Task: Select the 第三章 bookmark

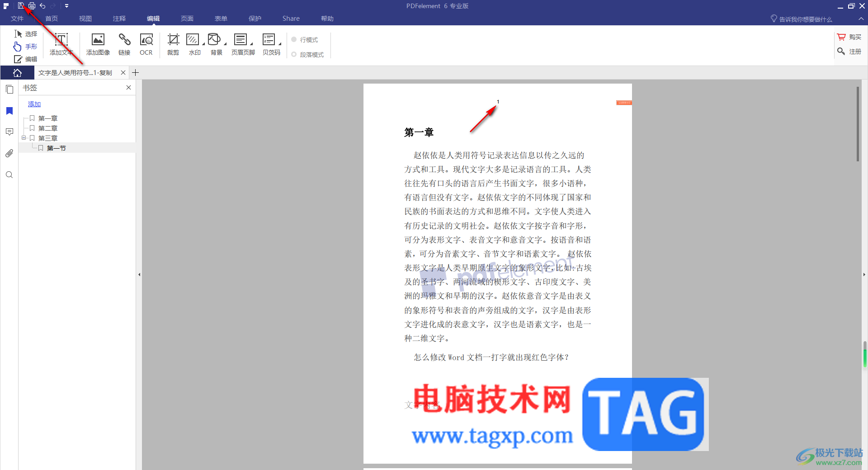Action: click(48, 138)
